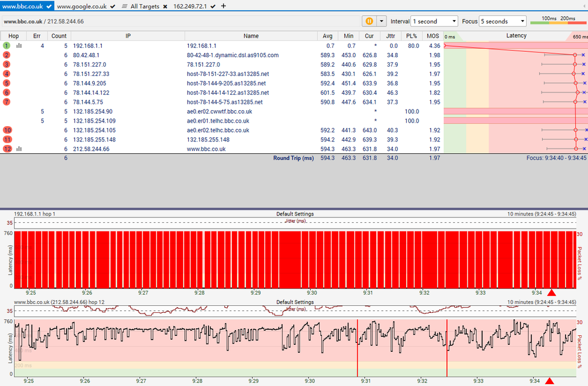
Task: Click checkmark icon on 162.249.72.1 tab
Action: pyautogui.click(x=213, y=6)
